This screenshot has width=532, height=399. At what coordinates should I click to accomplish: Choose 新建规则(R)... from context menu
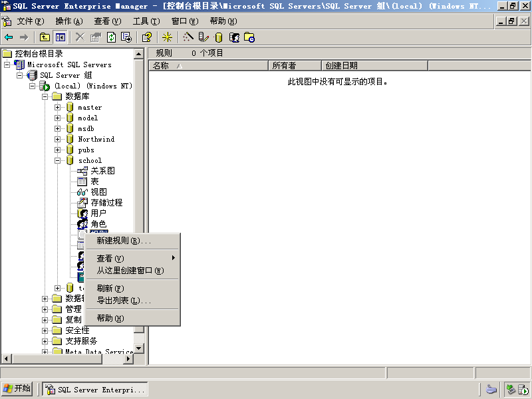[x=132, y=241]
